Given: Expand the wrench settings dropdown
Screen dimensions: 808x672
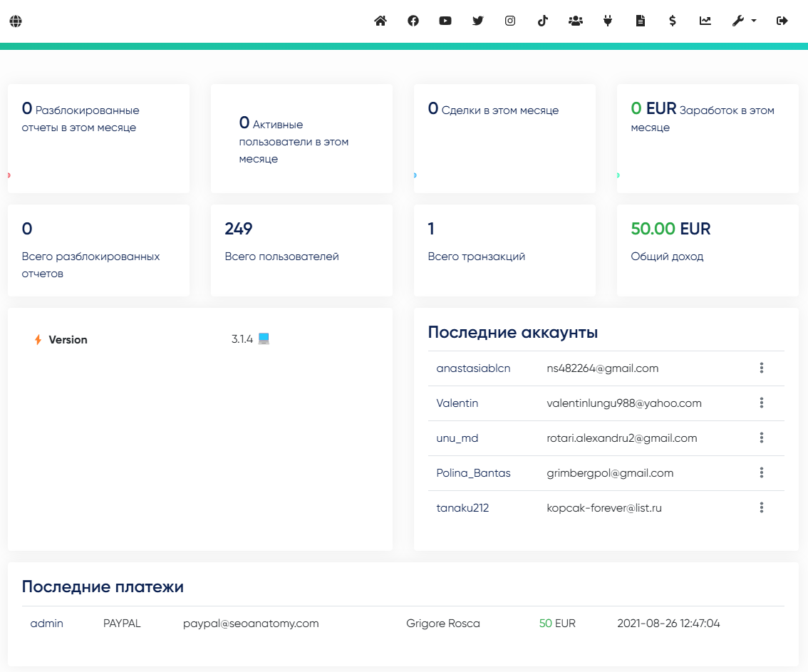Looking at the screenshot, I should 744,21.
